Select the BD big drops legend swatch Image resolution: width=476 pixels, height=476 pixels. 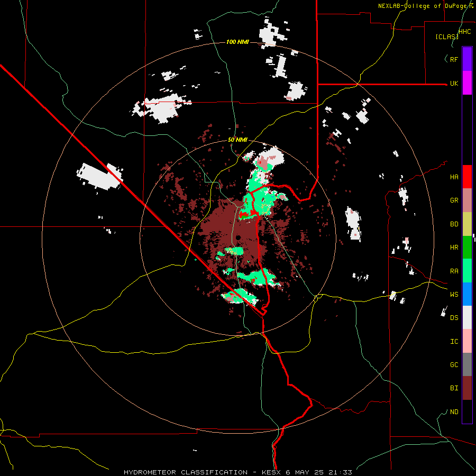pos(467,224)
